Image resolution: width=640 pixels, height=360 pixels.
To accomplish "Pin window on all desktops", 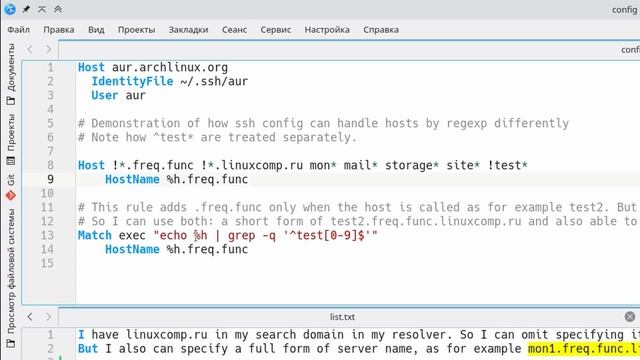I will [26, 9].
